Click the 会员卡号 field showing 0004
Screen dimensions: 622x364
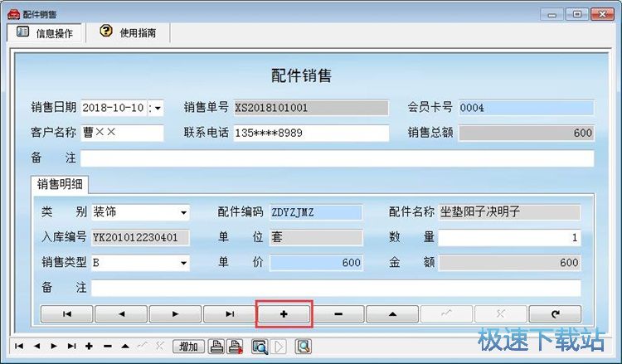pyautogui.click(x=527, y=108)
